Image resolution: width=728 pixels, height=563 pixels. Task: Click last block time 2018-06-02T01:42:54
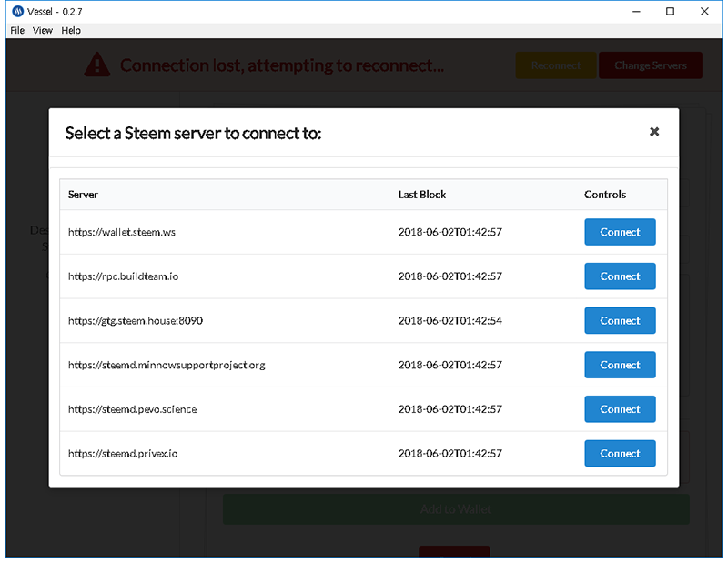click(450, 321)
